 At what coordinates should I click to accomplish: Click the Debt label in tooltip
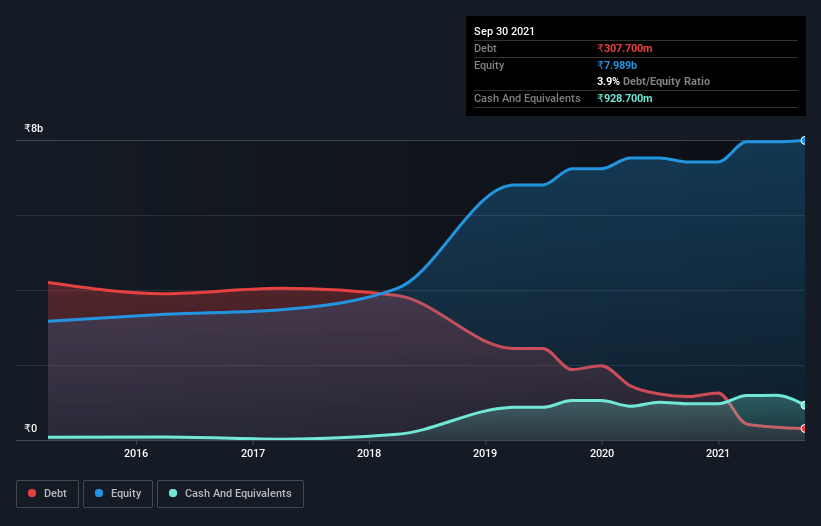click(485, 48)
